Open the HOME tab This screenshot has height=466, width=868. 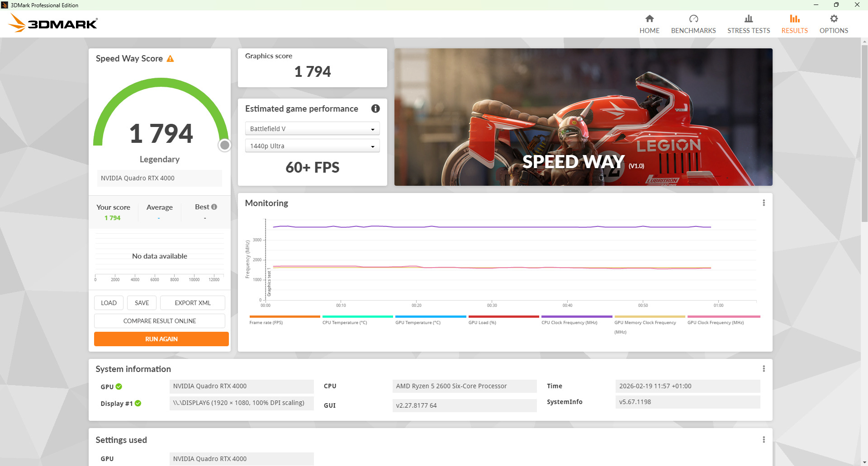(649, 24)
